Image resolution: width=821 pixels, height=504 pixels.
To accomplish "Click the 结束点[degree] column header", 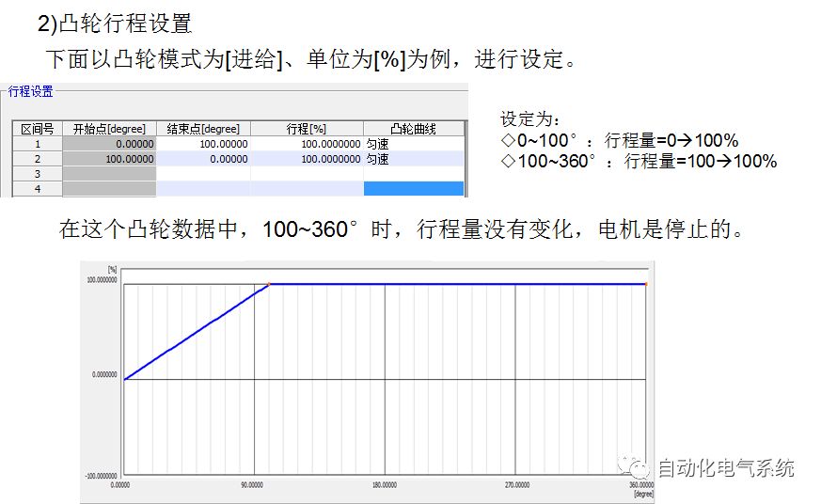I will (x=203, y=129).
